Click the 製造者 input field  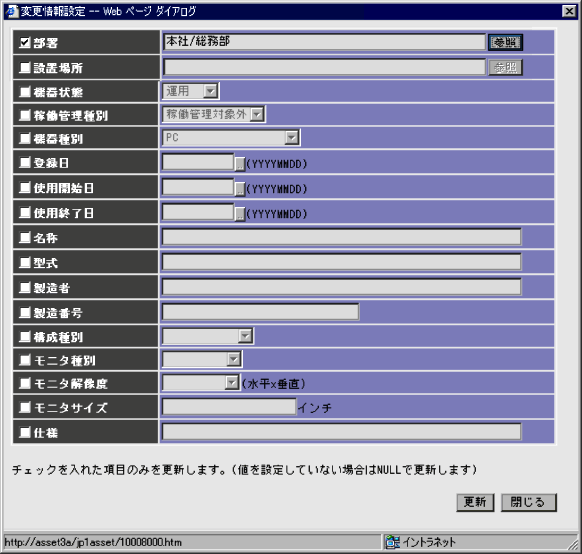click(x=341, y=287)
